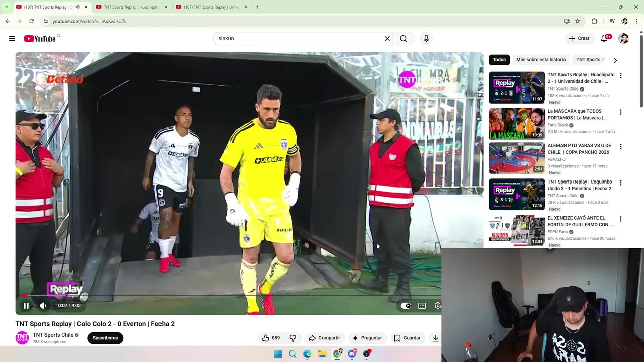644x362 pixels.
Task: Open a new browser tab
Action: point(258,7)
